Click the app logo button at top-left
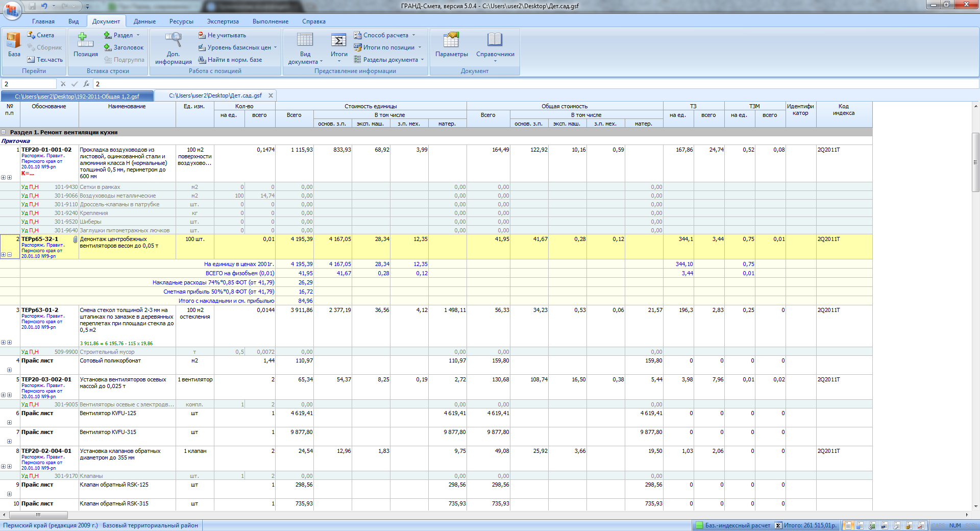This screenshot has width=980, height=531. 12,10
